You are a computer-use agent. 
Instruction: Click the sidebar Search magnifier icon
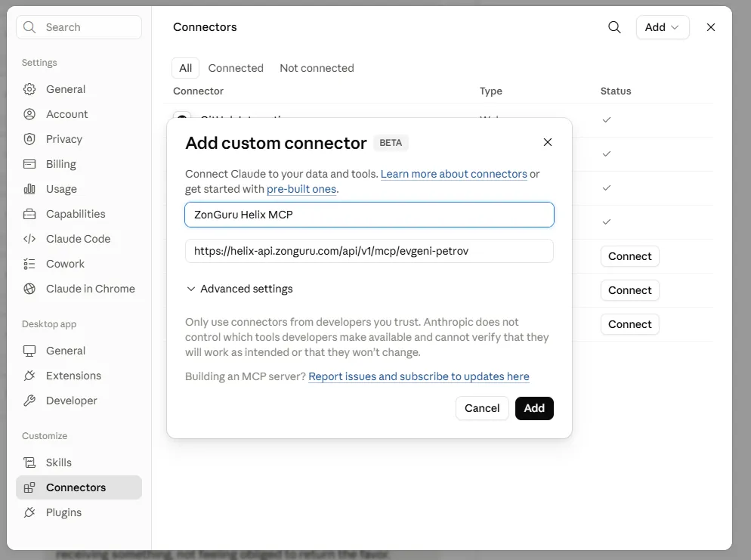click(x=29, y=27)
